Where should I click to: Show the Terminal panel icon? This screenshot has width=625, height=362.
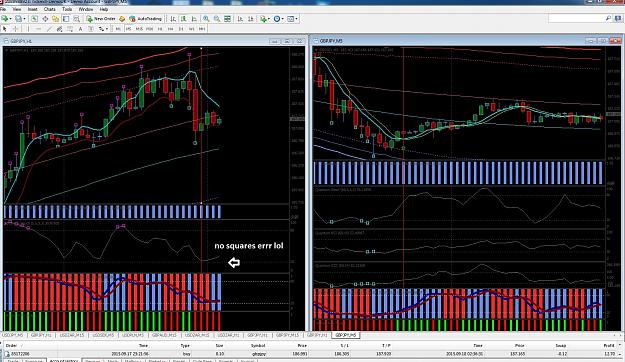click(x=66, y=19)
